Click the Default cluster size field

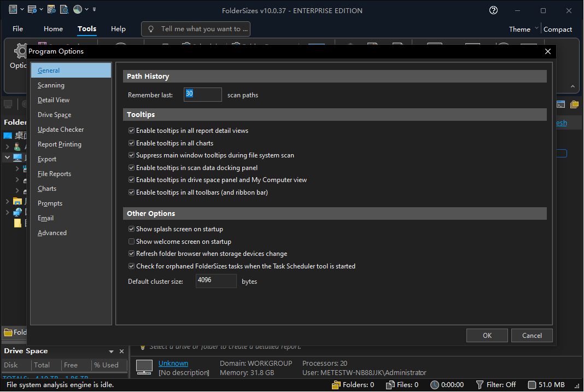tap(215, 281)
